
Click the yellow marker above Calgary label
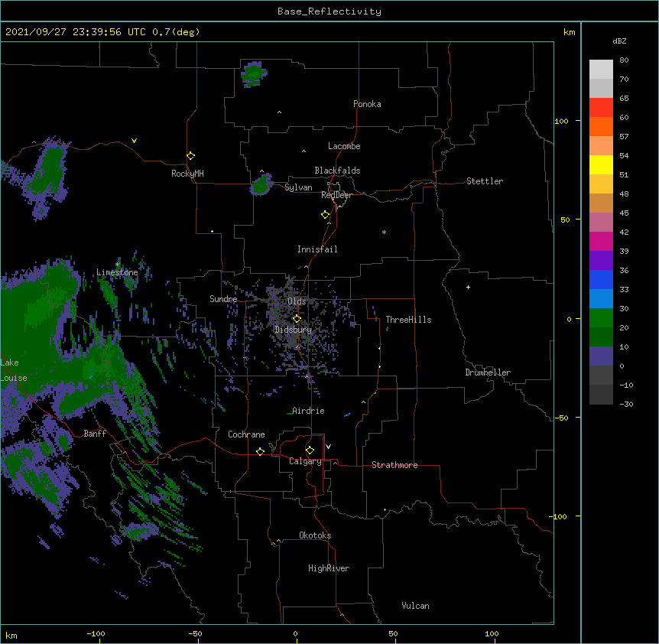tap(310, 450)
